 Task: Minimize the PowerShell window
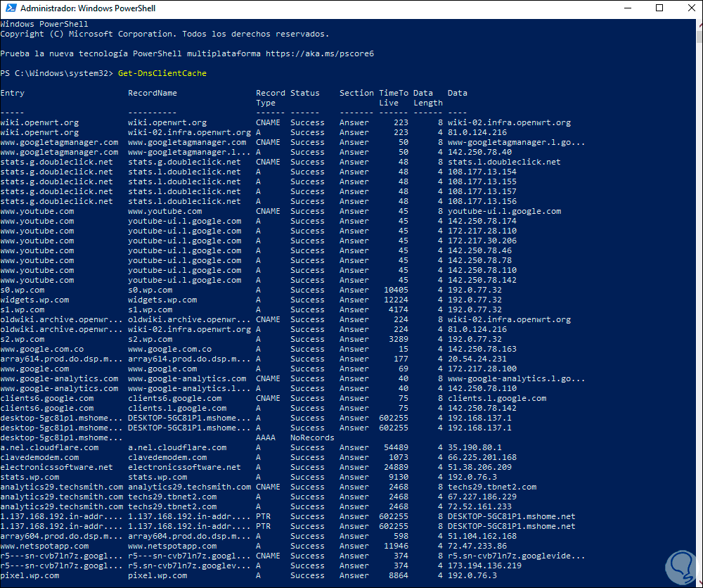628,8
